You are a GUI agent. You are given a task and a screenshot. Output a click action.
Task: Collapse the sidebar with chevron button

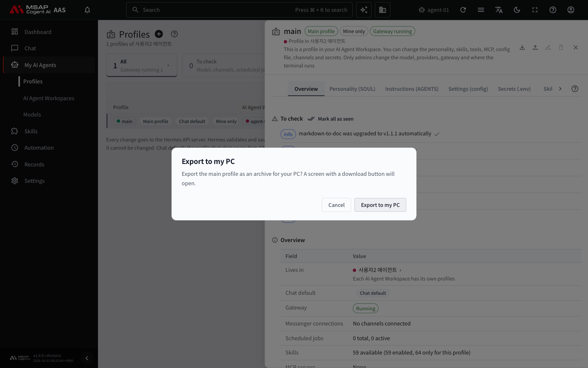(x=87, y=358)
